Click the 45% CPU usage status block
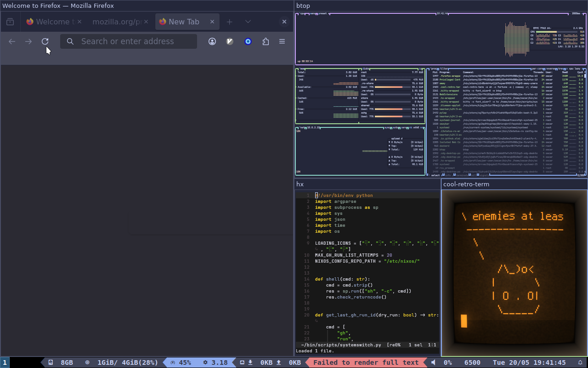This screenshot has width=588, height=368. pos(181,362)
